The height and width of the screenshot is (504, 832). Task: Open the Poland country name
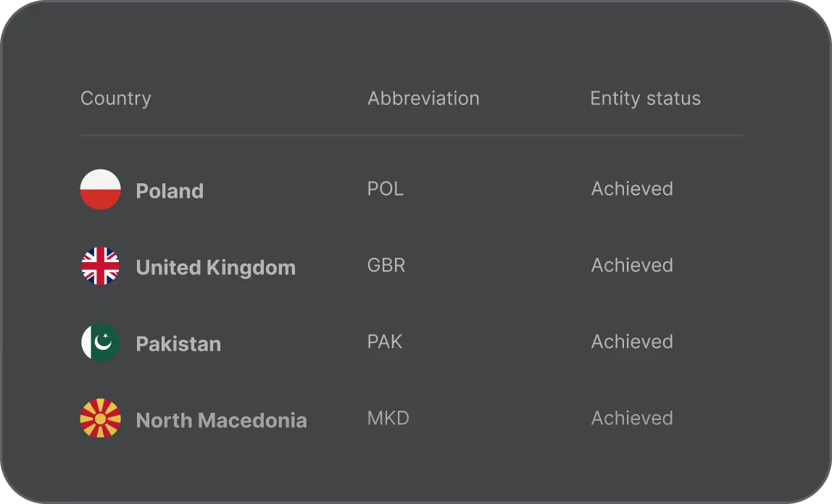tap(170, 191)
